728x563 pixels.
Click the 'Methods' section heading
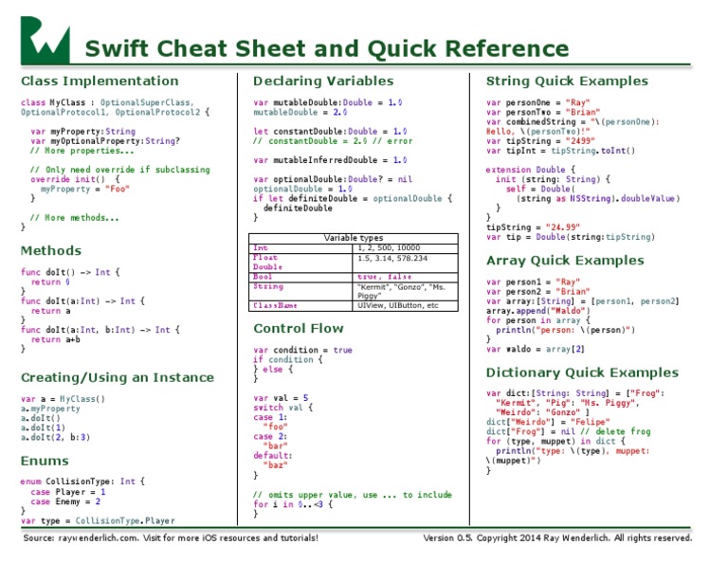tap(51, 250)
